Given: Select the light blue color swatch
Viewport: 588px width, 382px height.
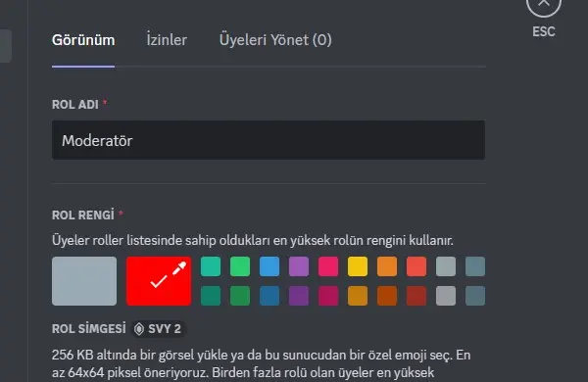Looking at the screenshot, I should coord(269,266).
